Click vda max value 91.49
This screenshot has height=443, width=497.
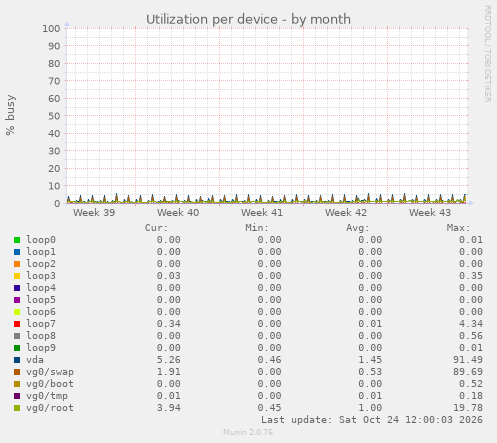(x=468, y=360)
